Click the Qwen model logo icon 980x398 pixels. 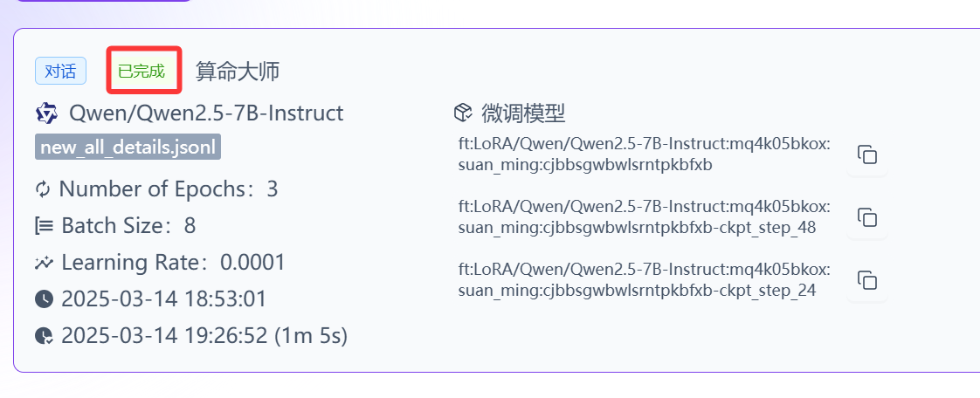coord(46,113)
